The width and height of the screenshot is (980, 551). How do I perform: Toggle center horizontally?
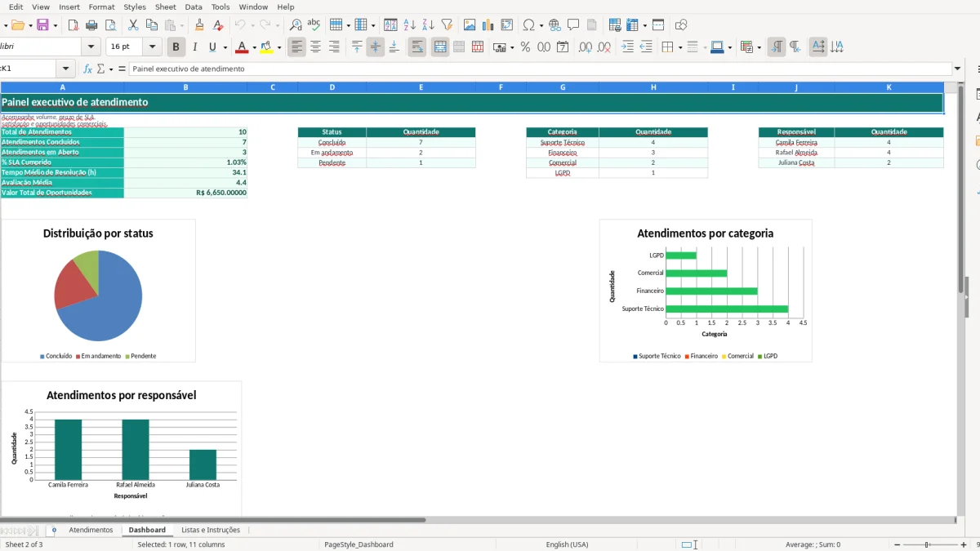point(316,47)
